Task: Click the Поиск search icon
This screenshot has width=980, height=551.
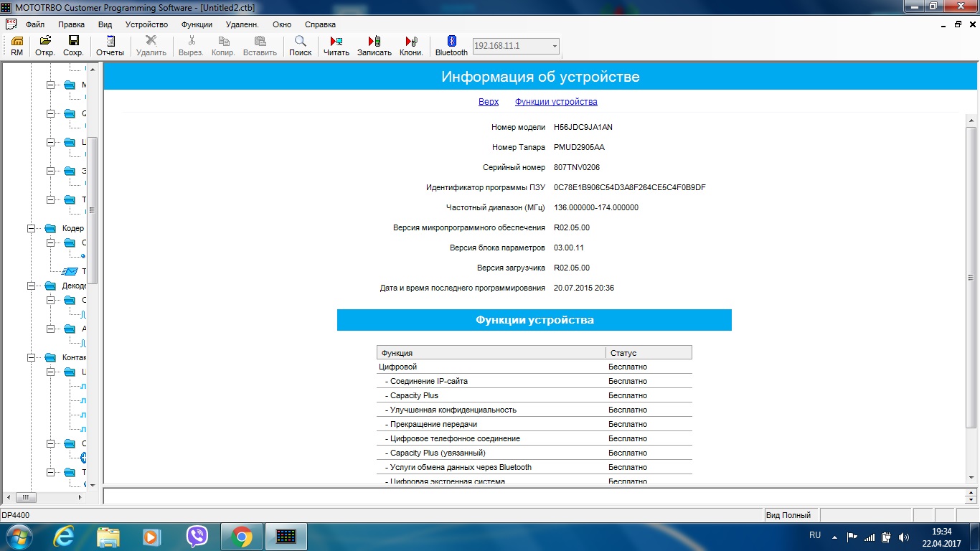Action: [x=300, y=46]
